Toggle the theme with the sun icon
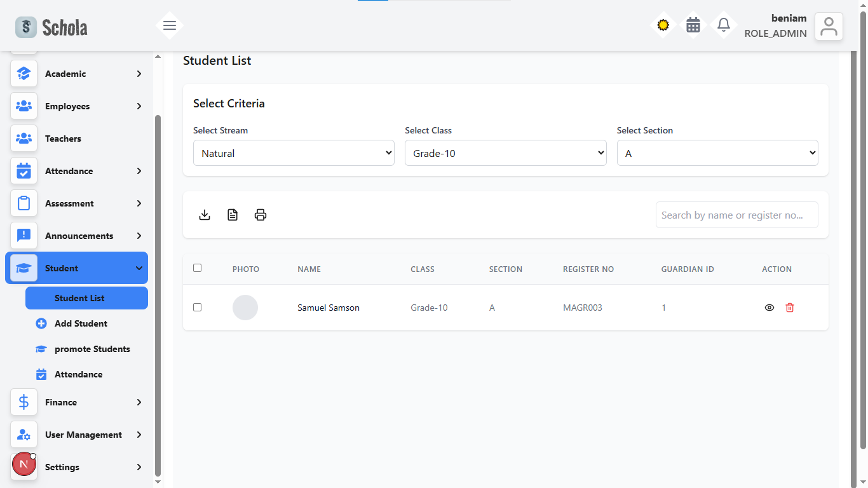Viewport: 868px width, 488px height. pyautogui.click(x=663, y=25)
